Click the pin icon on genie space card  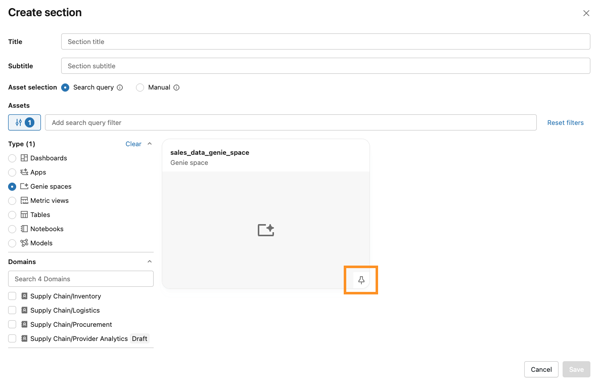[x=361, y=280]
